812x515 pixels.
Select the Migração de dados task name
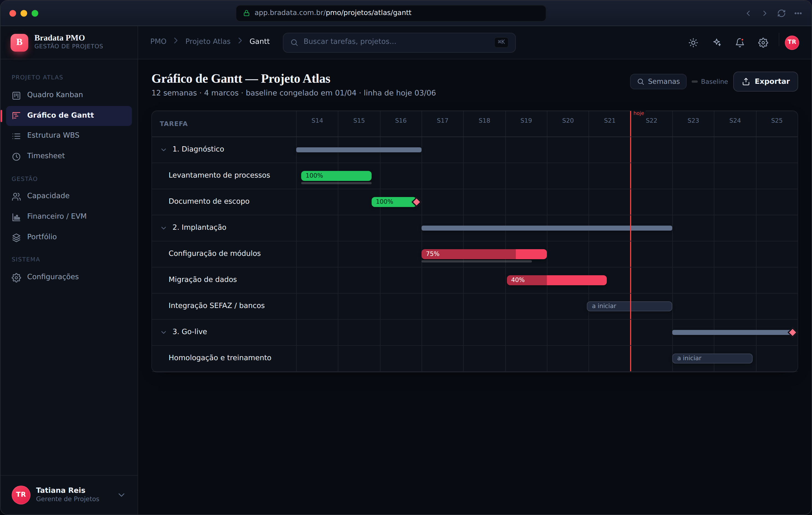pyautogui.click(x=202, y=280)
